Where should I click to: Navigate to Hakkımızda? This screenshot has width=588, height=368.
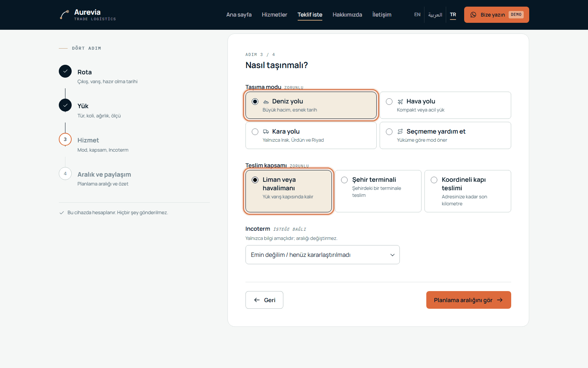click(x=347, y=15)
